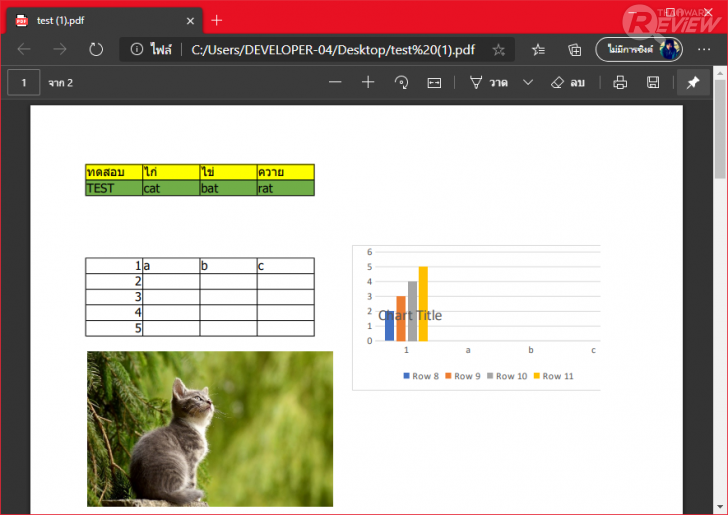Click the address bar file path

click(x=333, y=50)
